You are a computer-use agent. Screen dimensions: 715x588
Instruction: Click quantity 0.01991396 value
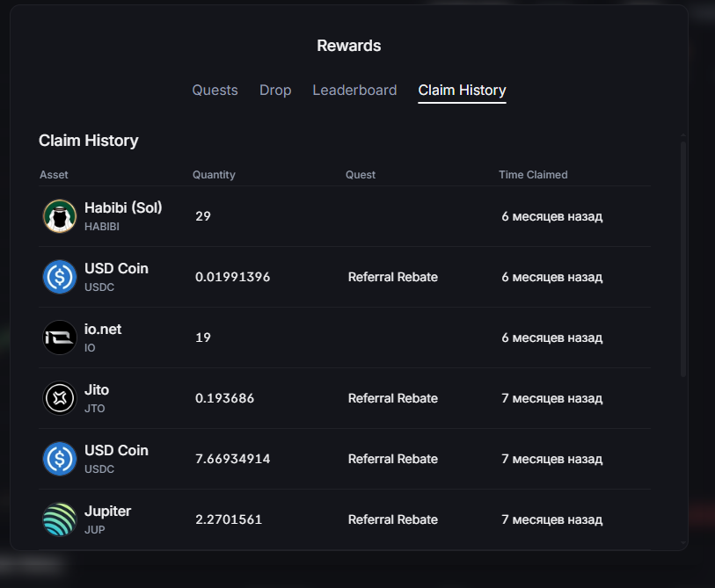point(232,277)
